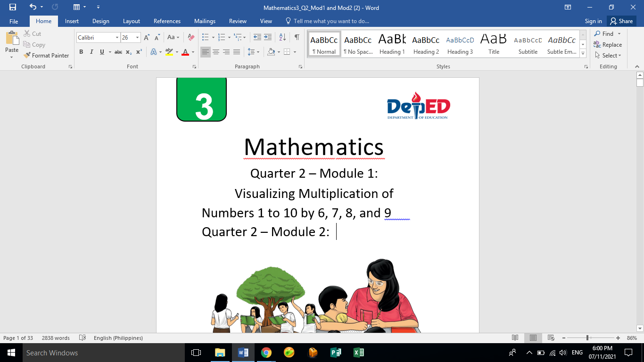Toggle Show/Hide paragraph marks
The width and height of the screenshot is (644, 362).
tap(297, 37)
